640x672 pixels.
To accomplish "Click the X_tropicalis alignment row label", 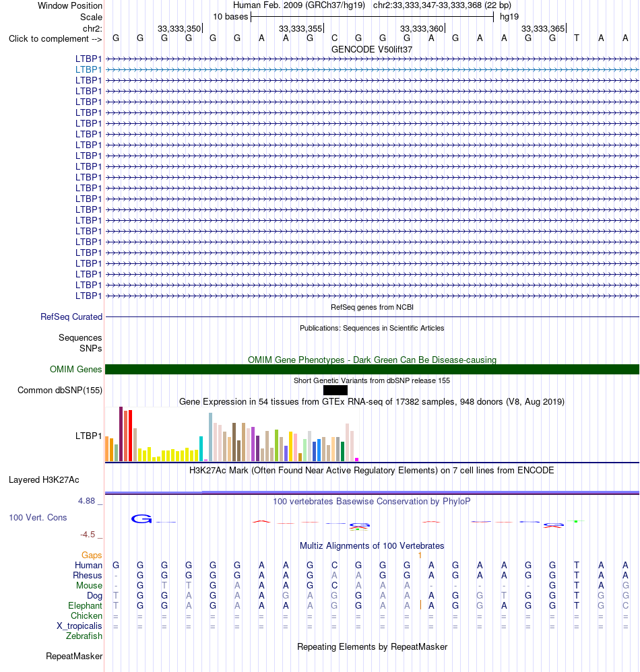I will click(x=79, y=626).
